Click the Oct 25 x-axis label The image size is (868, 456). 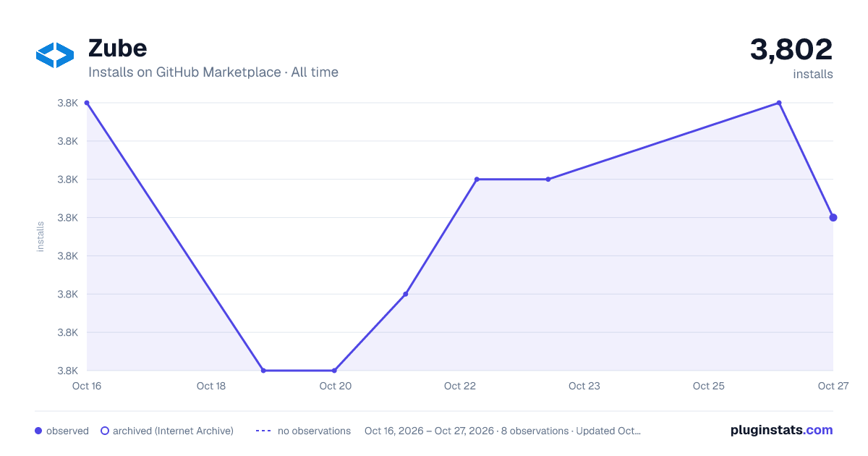click(709, 386)
